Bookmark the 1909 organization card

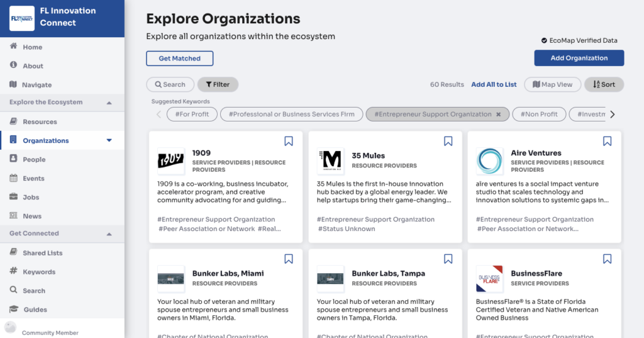[x=289, y=141]
